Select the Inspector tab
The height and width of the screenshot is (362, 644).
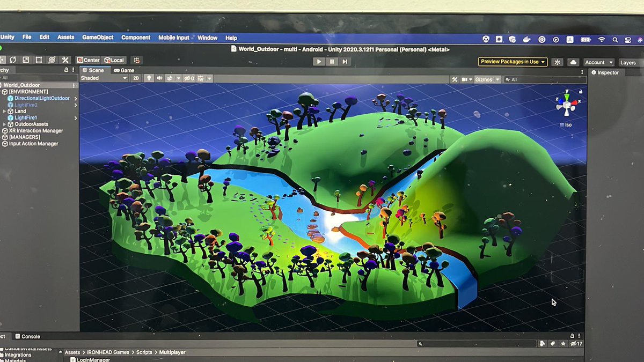coord(604,72)
